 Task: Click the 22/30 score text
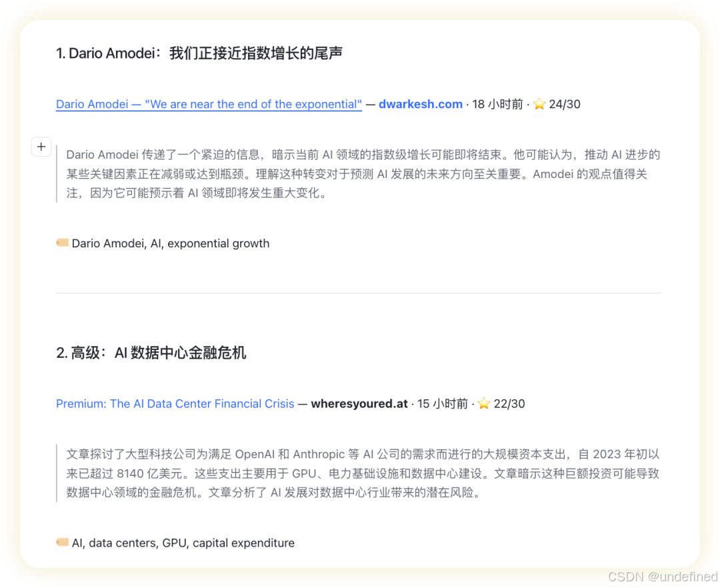(509, 403)
